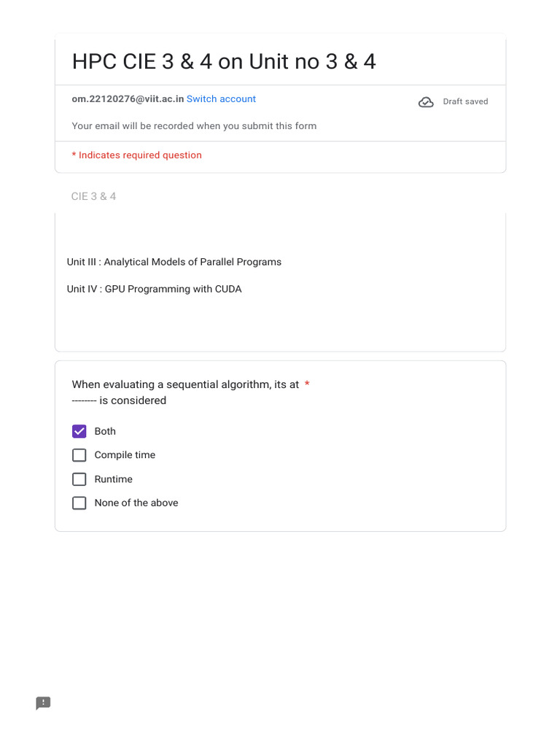Click the CIE 3 & 4 section heading
This screenshot has width=560, height=747.
tap(93, 196)
